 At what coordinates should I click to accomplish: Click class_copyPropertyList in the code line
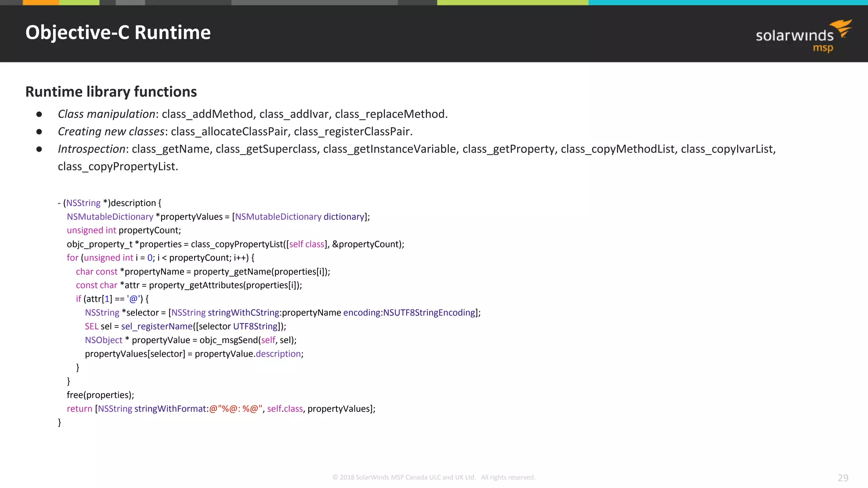(x=236, y=244)
